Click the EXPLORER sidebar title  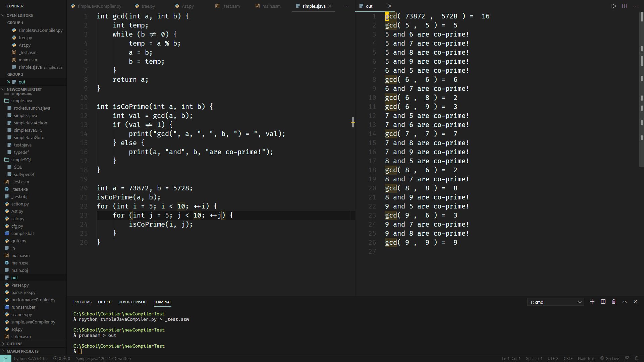[x=15, y=6]
